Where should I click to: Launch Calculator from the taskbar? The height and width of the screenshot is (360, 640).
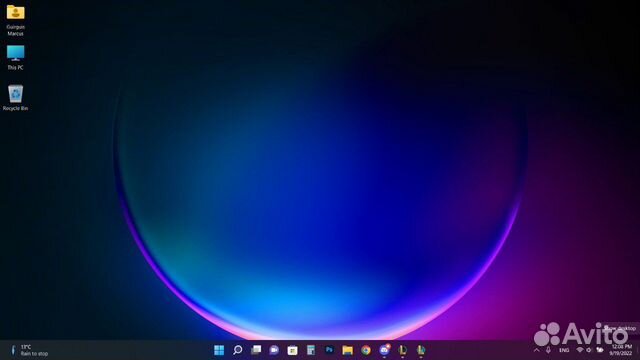pos(311,350)
